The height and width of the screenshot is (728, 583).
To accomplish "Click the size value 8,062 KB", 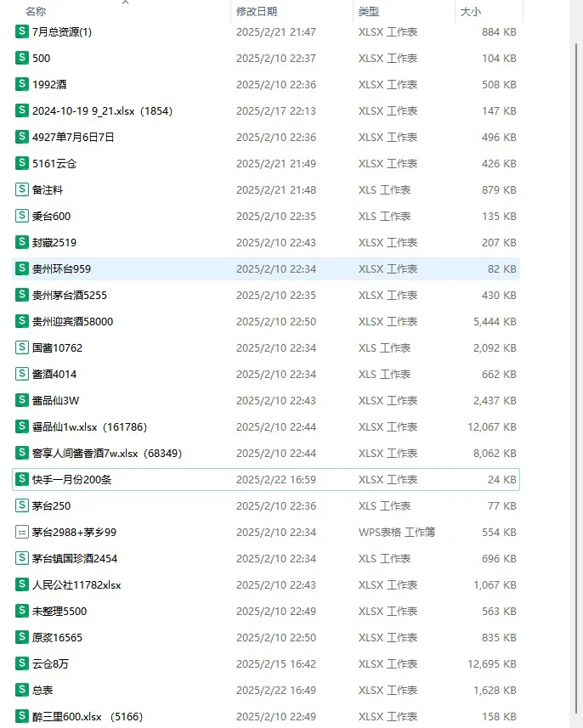I will [x=495, y=453].
